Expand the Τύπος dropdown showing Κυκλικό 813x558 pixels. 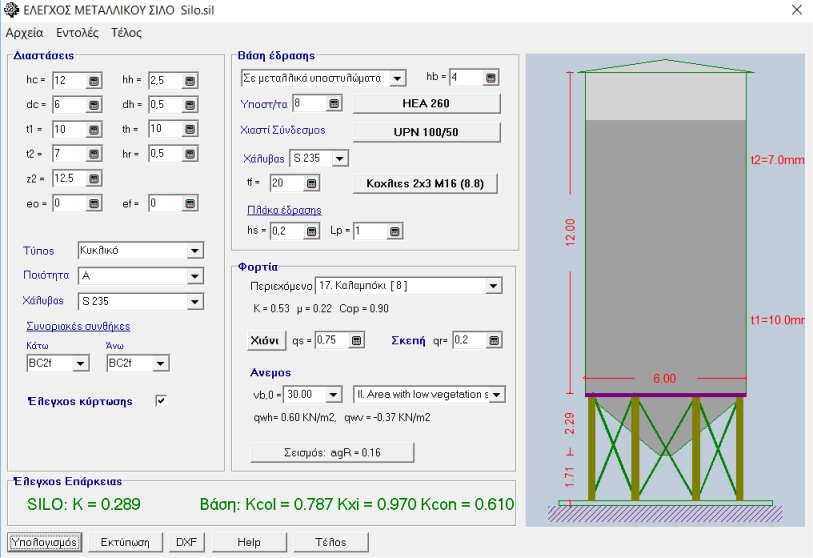click(x=195, y=251)
